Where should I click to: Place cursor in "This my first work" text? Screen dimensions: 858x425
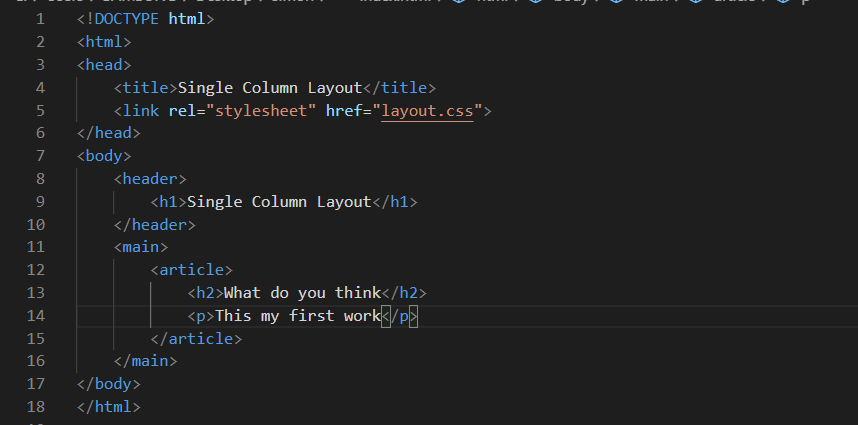pyautogui.click(x=298, y=316)
